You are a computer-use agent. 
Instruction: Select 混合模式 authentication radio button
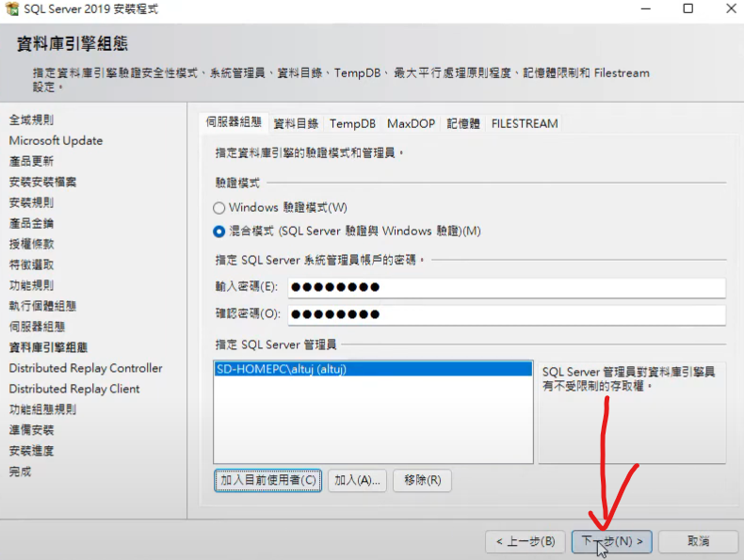pos(218,232)
